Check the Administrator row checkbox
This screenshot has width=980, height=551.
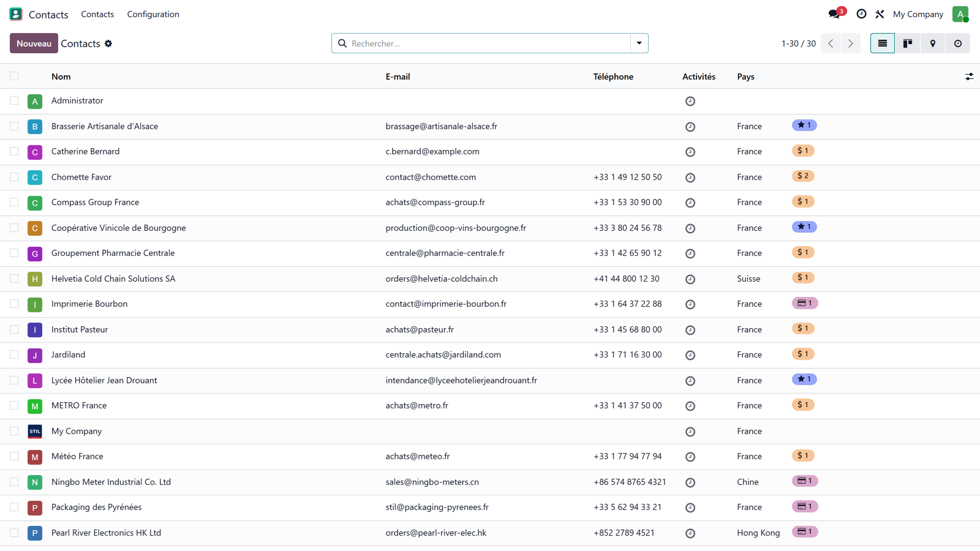coord(14,100)
